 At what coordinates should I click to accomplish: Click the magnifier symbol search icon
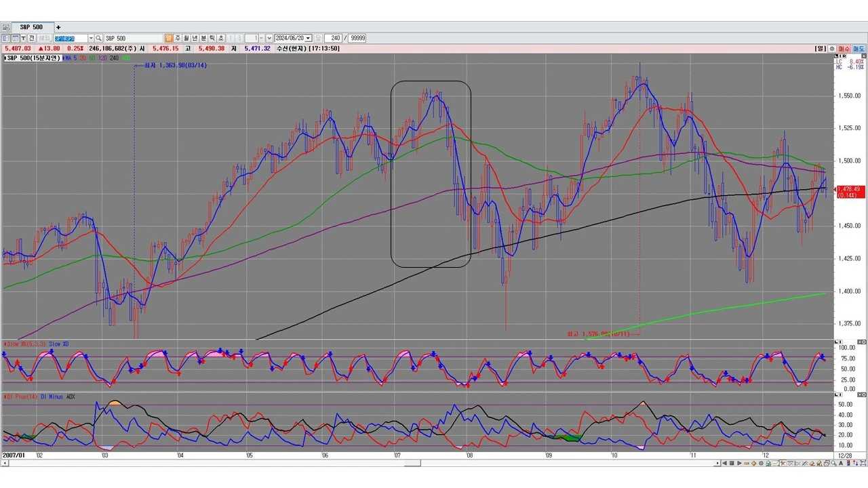99,39
